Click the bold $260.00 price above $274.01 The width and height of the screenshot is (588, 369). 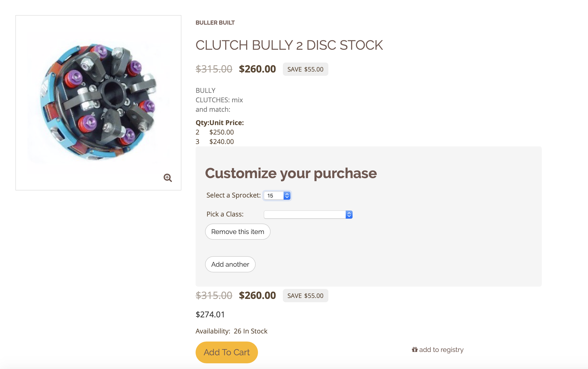pyautogui.click(x=257, y=296)
